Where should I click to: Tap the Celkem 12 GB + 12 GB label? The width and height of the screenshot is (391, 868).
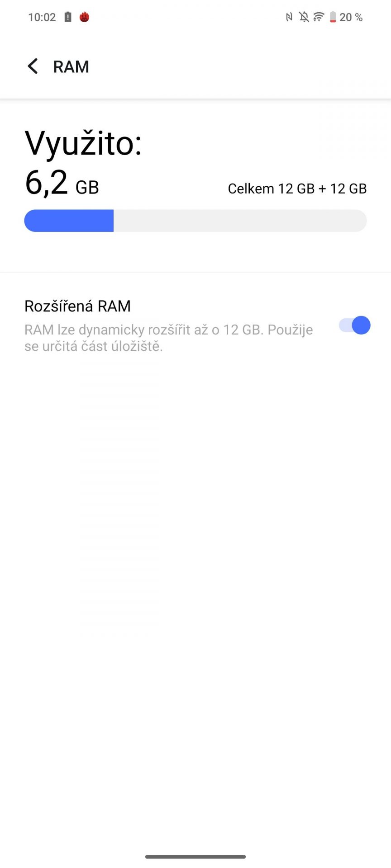point(297,189)
